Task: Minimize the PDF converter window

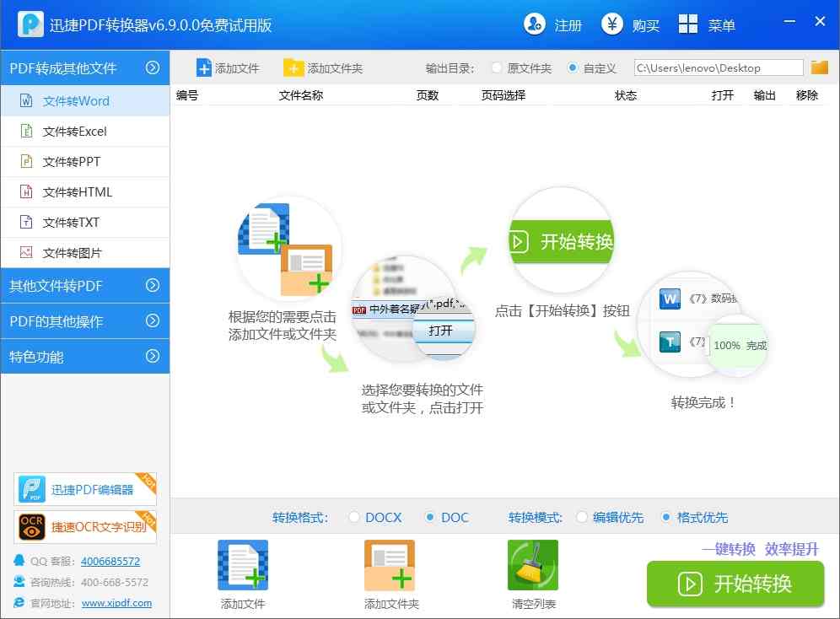Action: pos(789,21)
